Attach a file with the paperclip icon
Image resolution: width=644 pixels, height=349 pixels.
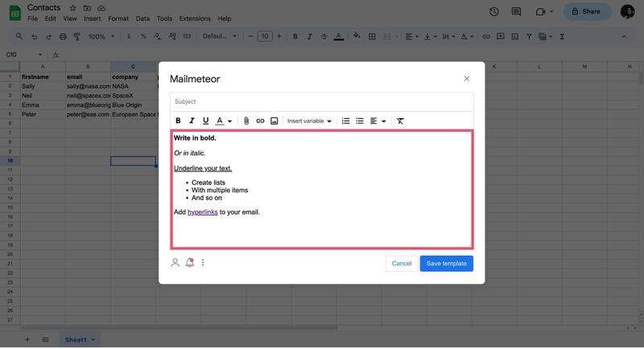[246, 121]
